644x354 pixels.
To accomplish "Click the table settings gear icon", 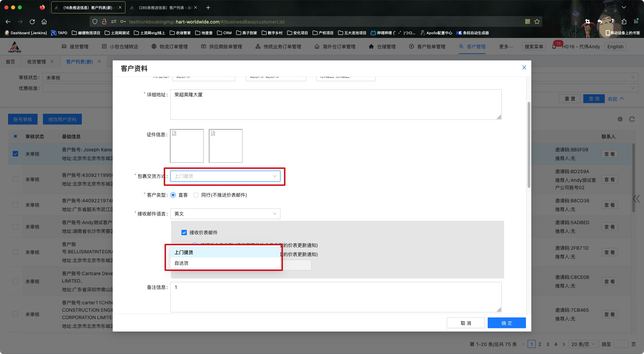I will (x=620, y=119).
